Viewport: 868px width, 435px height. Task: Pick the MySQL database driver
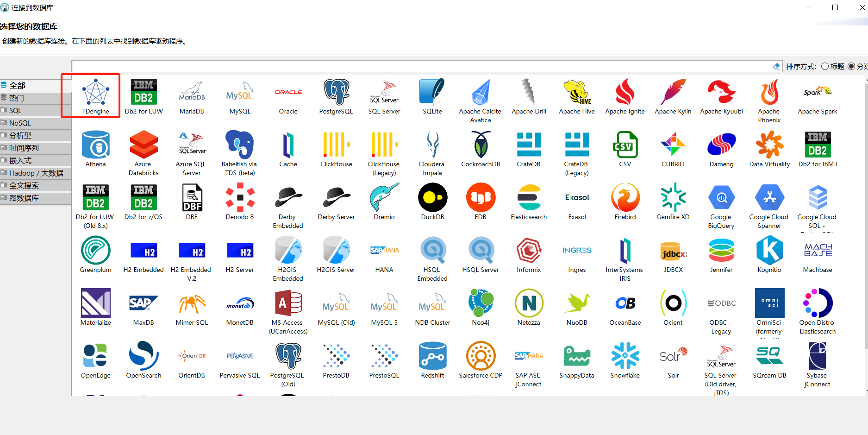tap(240, 96)
